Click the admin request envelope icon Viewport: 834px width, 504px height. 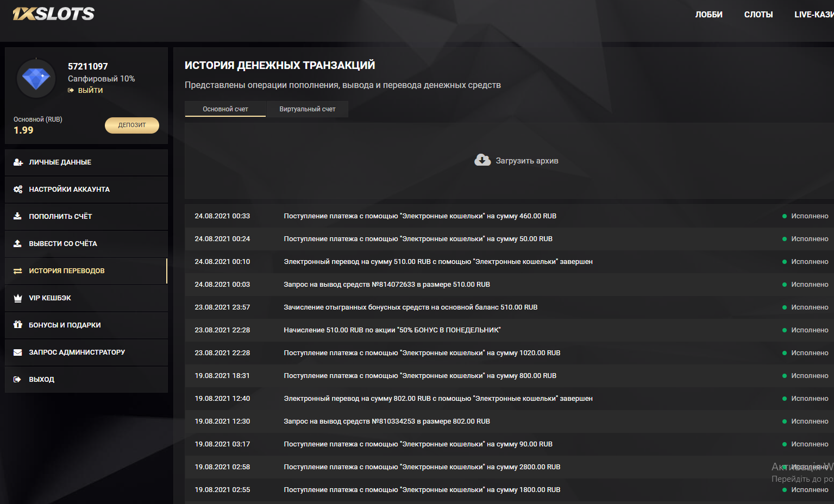tap(17, 352)
